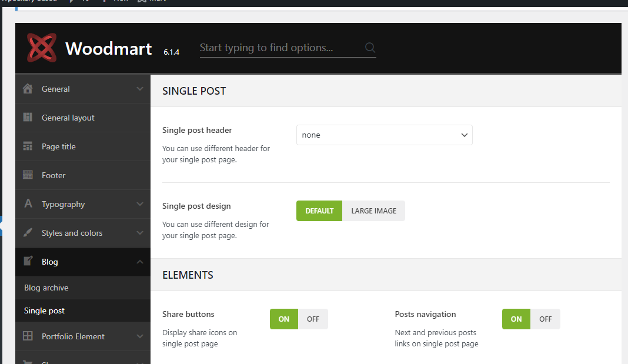Select LARGE IMAGE single post design
This screenshot has height=364, width=628.
[373, 211]
